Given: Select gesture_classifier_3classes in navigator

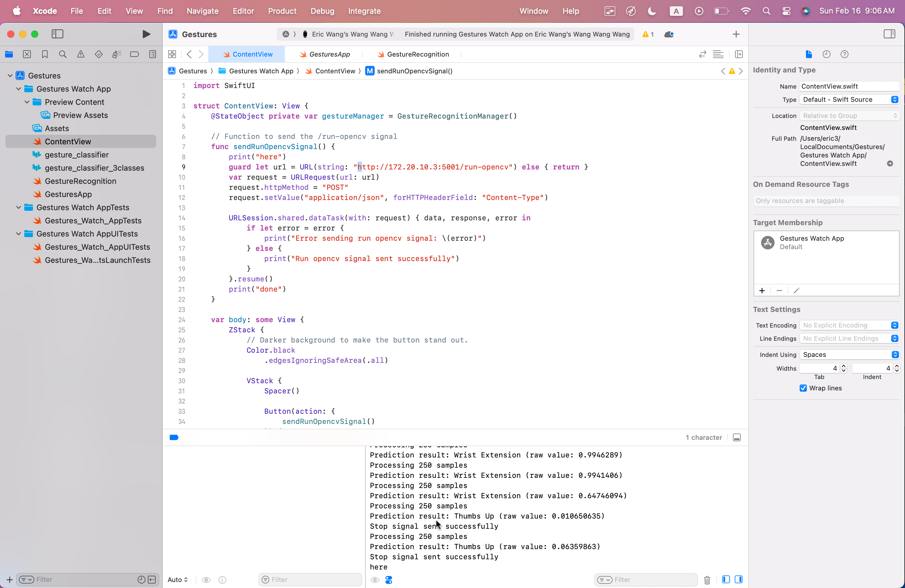Looking at the screenshot, I should pos(94,168).
